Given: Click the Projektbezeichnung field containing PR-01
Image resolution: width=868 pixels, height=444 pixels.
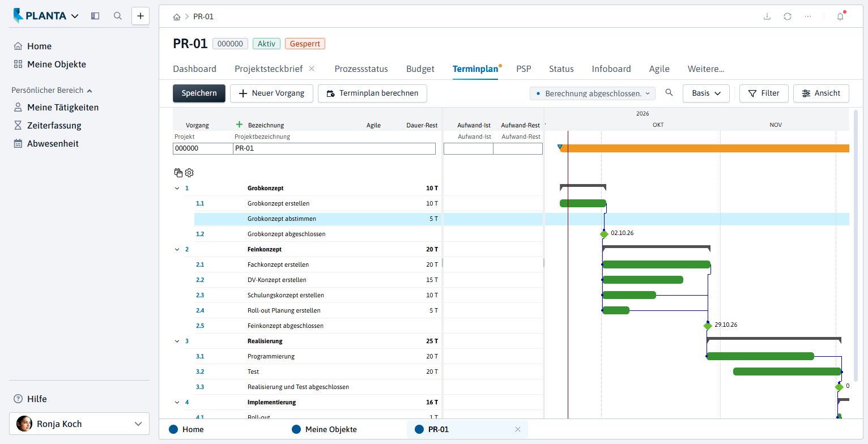Looking at the screenshot, I should [x=334, y=148].
